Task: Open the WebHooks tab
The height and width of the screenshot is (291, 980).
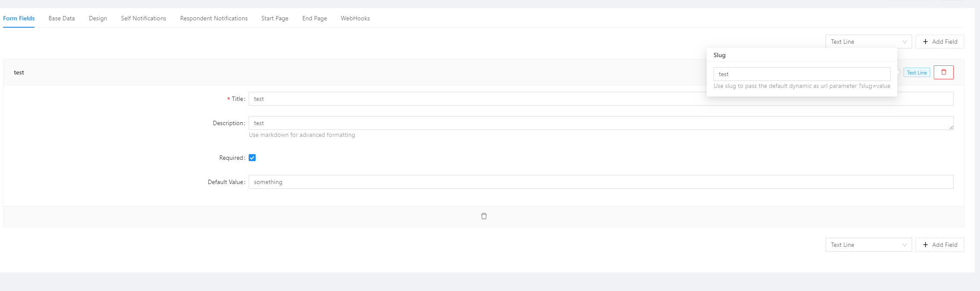Action: pos(355,18)
